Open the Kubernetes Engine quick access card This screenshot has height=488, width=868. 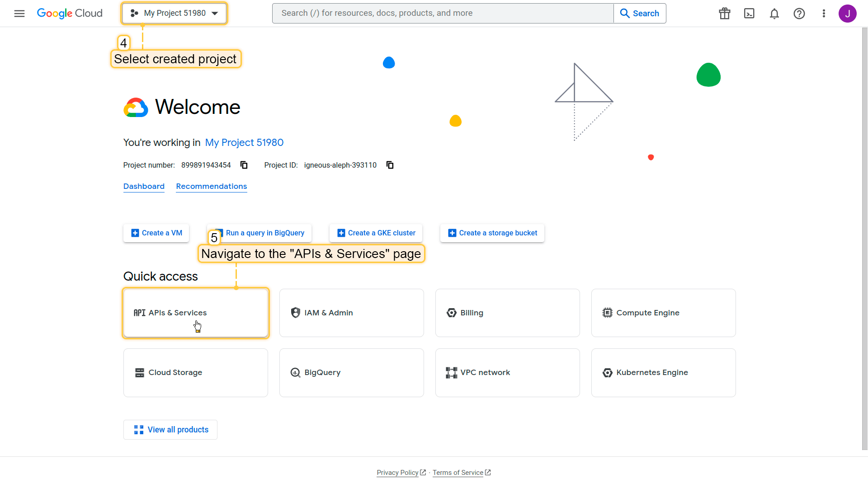663,373
